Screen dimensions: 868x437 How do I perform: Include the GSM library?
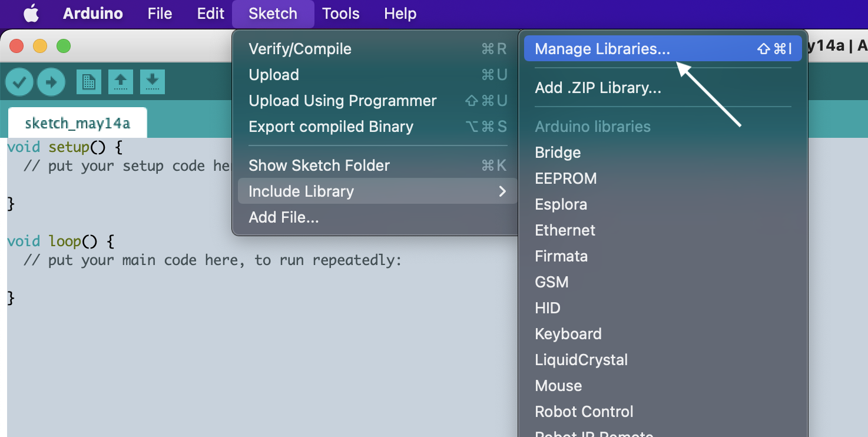pyautogui.click(x=663, y=282)
